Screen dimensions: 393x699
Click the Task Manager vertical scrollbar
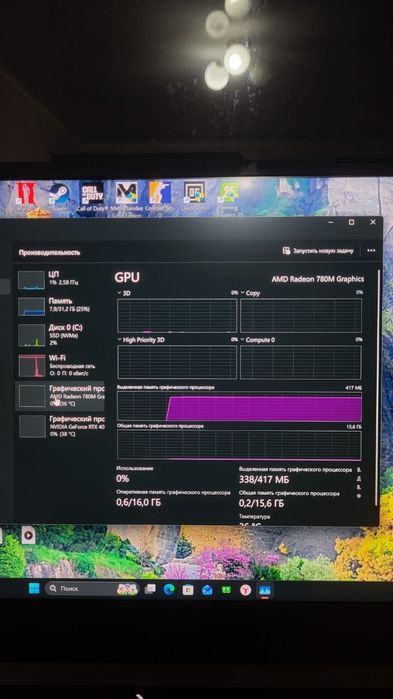coord(378,387)
